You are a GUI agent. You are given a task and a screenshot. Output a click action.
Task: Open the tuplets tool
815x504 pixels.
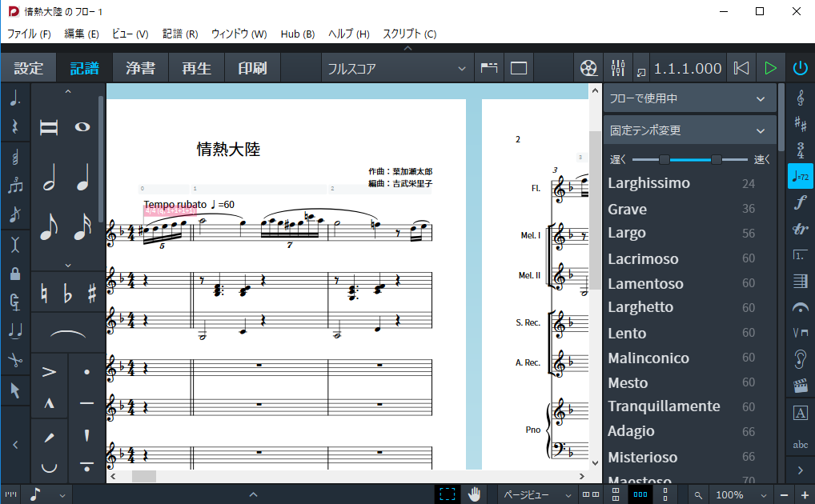[x=15, y=185]
